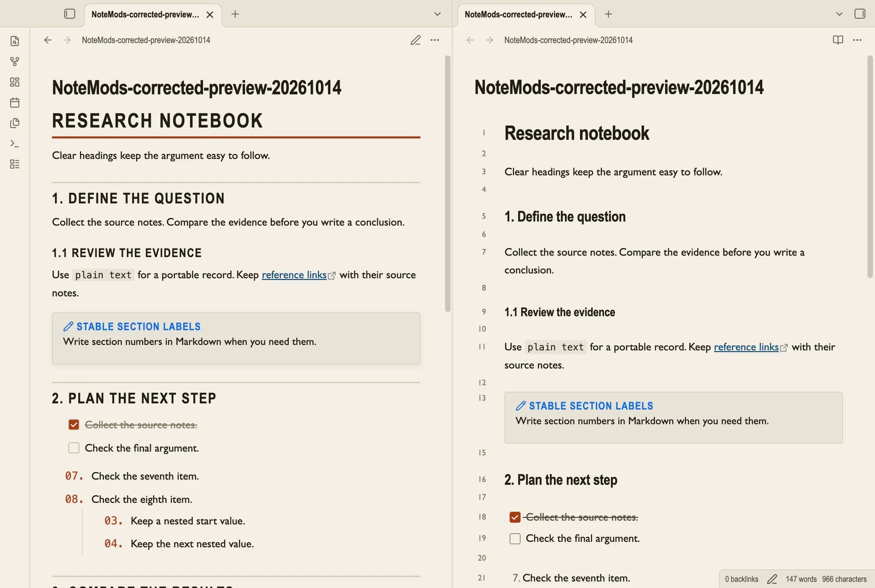Open graph view from the ribbon
Image resolution: width=875 pixels, height=588 pixels.
[x=15, y=62]
